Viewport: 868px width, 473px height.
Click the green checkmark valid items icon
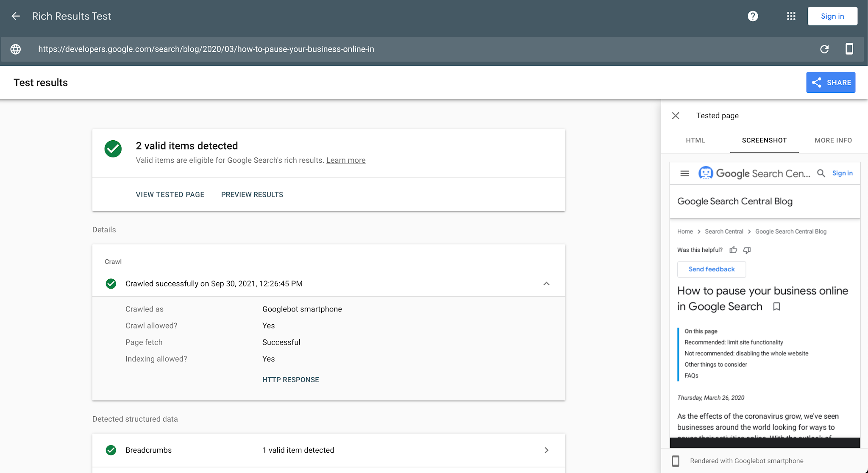click(113, 148)
